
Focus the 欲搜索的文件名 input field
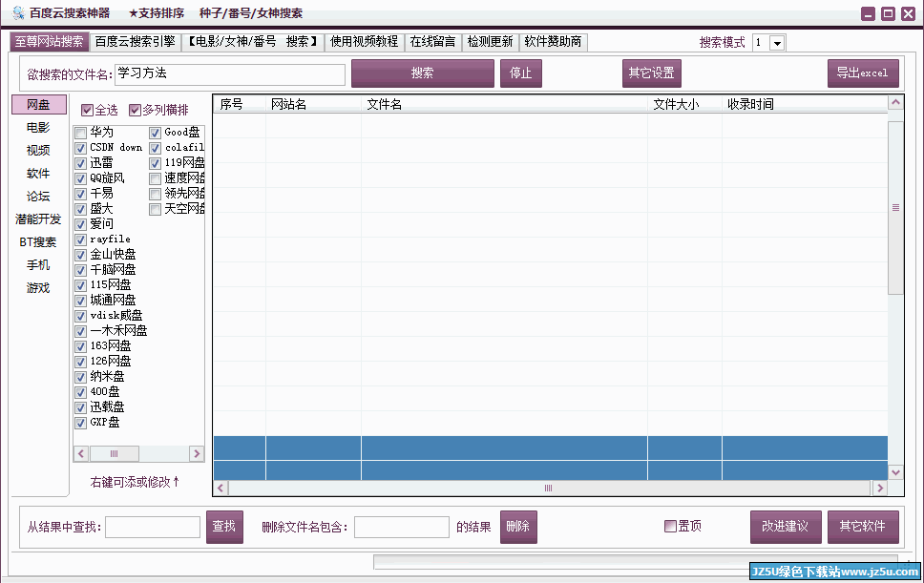[x=230, y=74]
